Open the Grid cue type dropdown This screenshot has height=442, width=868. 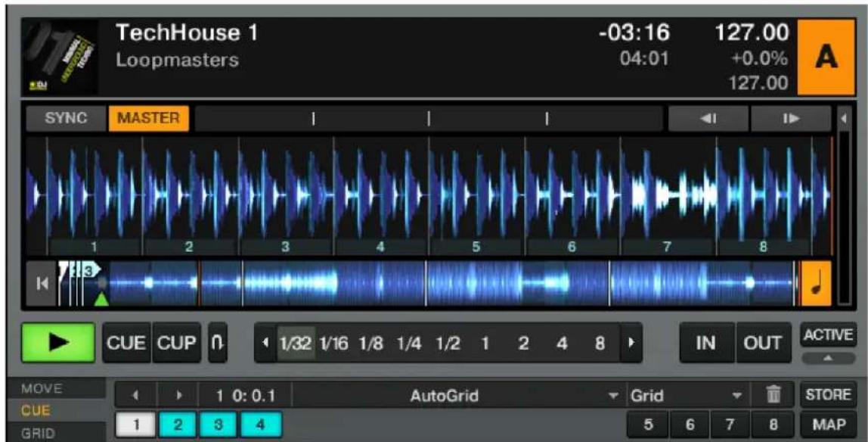tap(688, 396)
